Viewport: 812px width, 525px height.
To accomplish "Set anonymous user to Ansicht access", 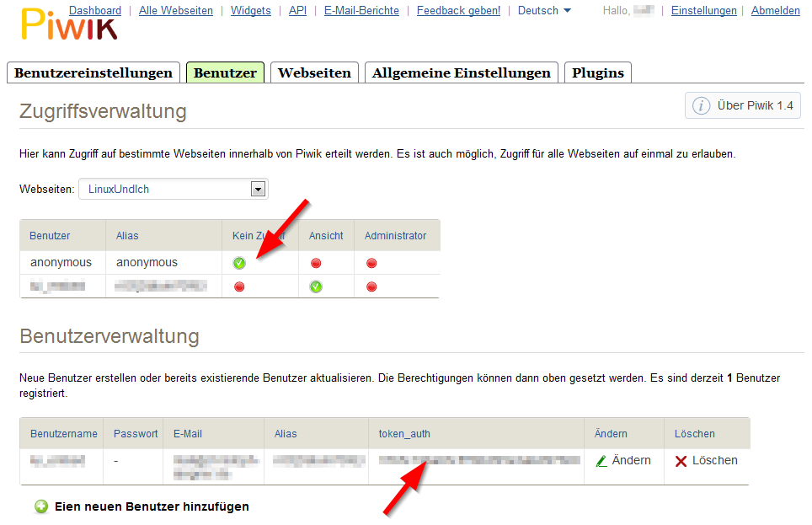I will click(x=316, y=263).
